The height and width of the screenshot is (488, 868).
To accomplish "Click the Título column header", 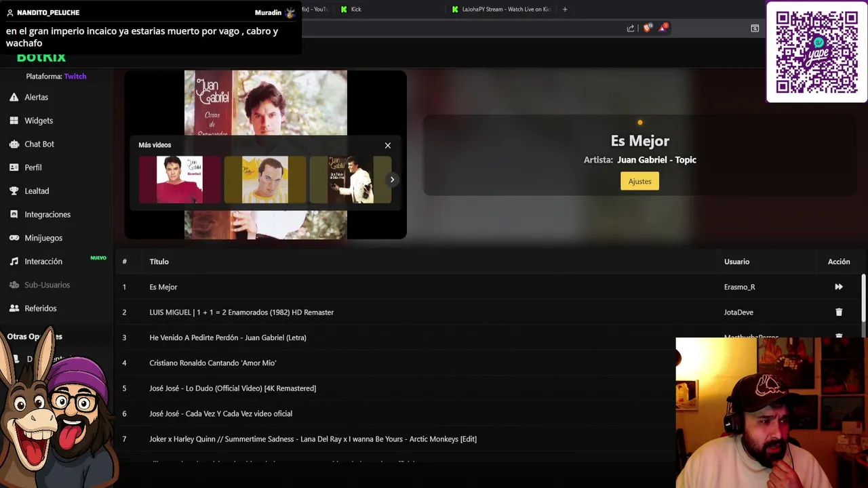I will (x=159, y=262).
